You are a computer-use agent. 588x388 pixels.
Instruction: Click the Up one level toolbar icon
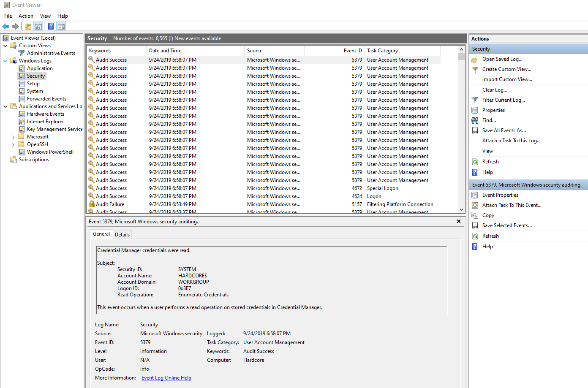(28, 26)
